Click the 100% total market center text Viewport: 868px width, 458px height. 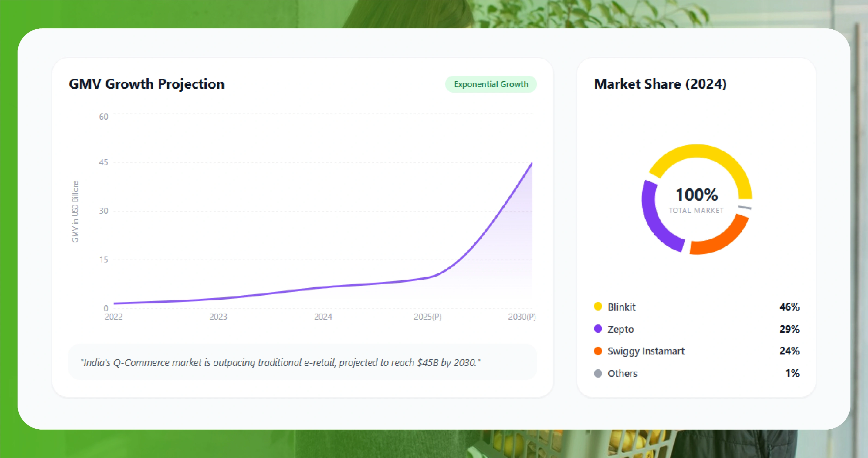tap(696, 195)
